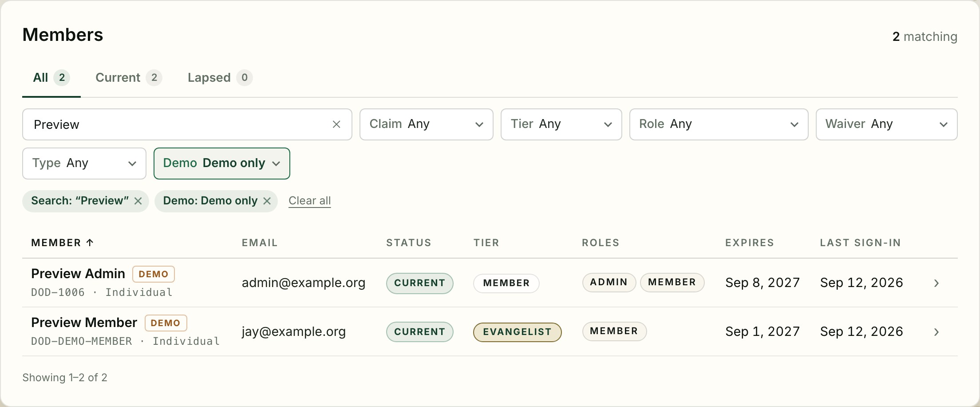Select the All members tab
Screen dimensions: 980x407
(x=51, y=78)
